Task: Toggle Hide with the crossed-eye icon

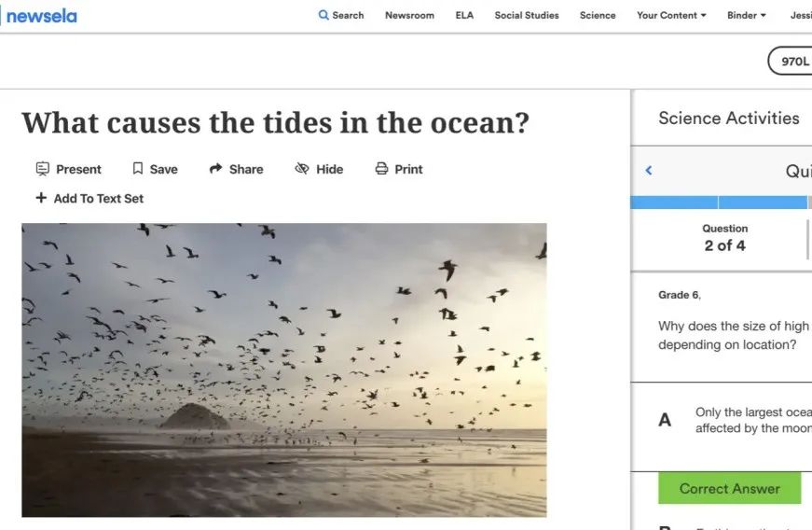Action: coord(302,169)
